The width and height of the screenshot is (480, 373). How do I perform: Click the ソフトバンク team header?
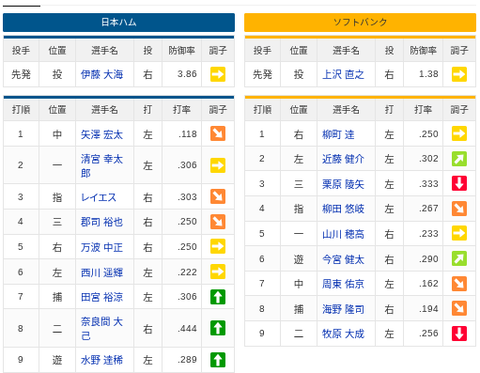coord(360,22)
